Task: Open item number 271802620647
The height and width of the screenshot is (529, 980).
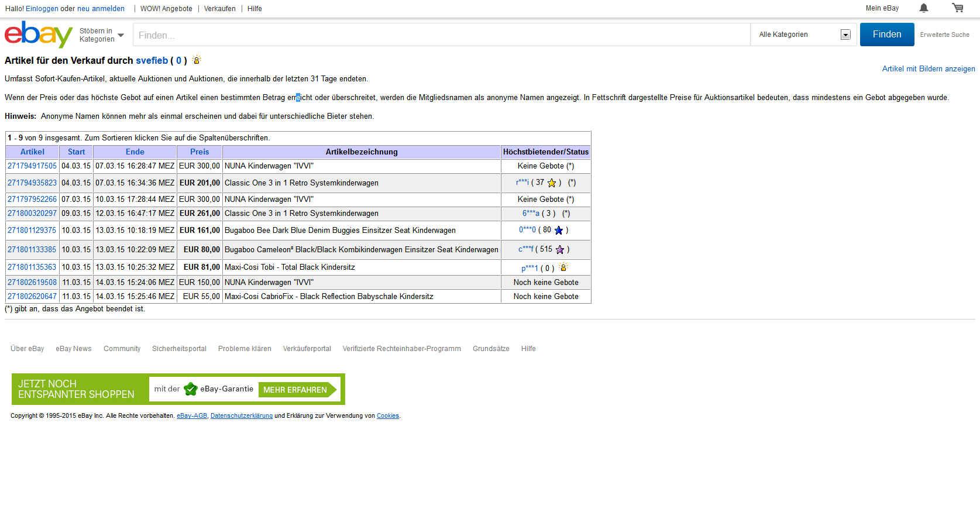Action: pyautogui.click(x=32, y=297)
